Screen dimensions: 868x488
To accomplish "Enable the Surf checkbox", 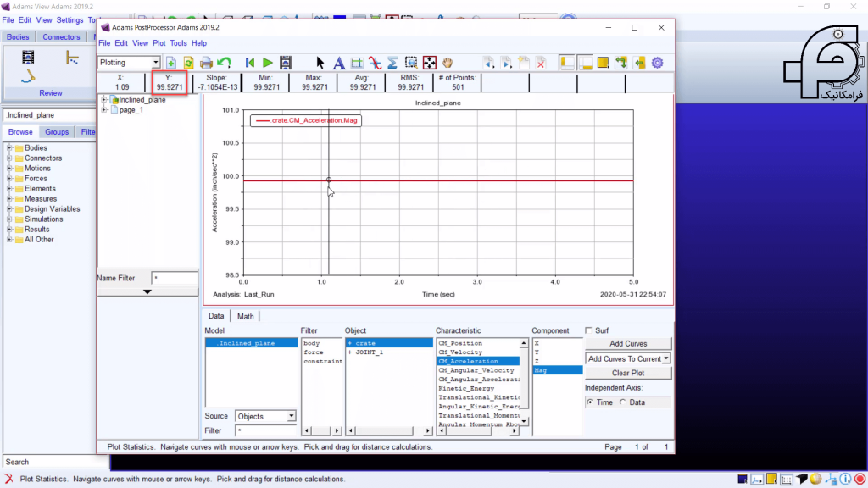I will [x=588, y=330].
